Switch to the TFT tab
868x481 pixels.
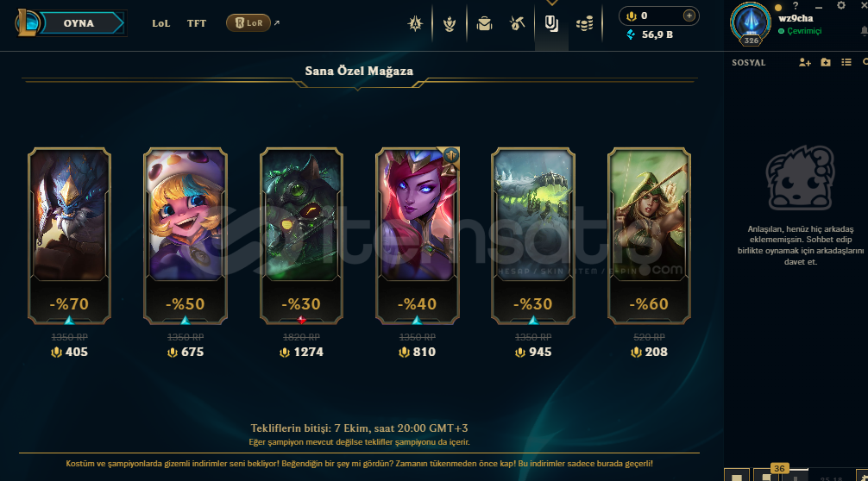tap(197, 23)
